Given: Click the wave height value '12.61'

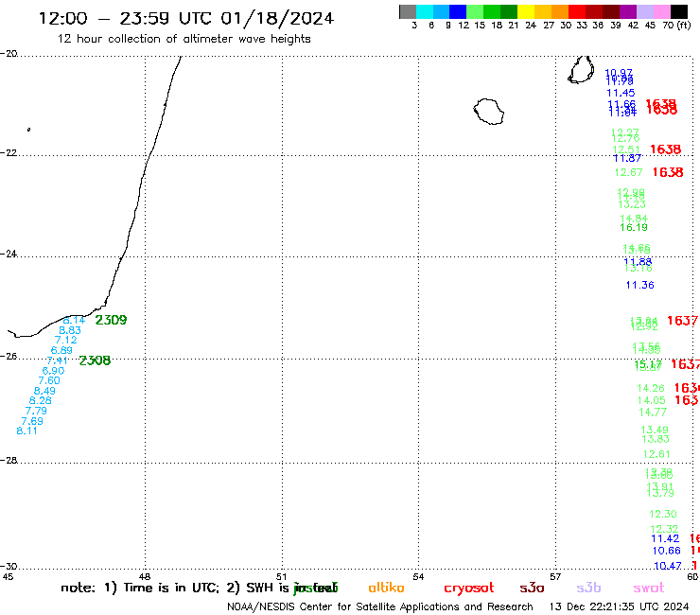Looking at the screenshot, I should click(656, 454).
